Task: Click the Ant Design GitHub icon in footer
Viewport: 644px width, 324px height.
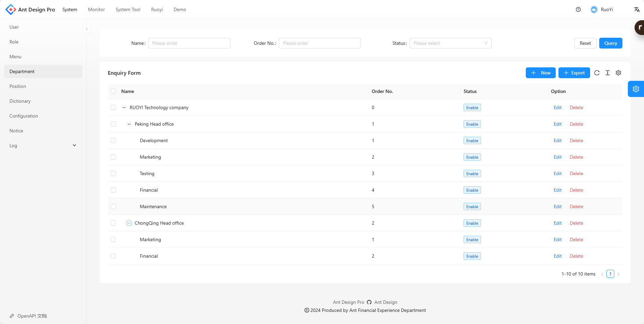Action: coord(369,302)
